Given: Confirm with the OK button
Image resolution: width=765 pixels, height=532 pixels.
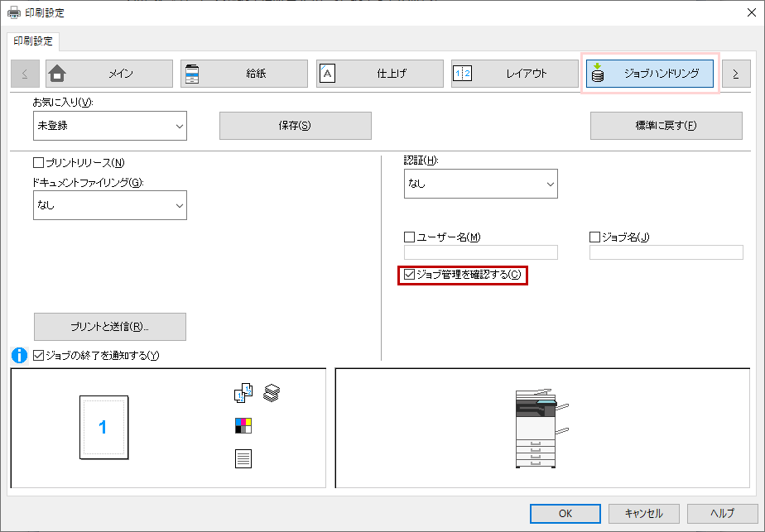Looking at the screenshot, I should [565, 514].
